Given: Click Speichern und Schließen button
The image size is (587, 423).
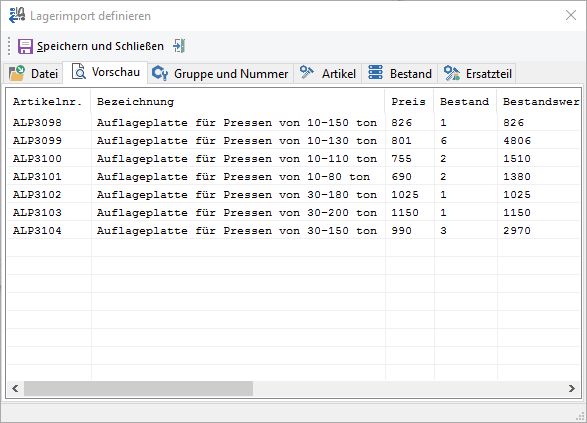Looking at the screenshot, I should pos(91,46).
